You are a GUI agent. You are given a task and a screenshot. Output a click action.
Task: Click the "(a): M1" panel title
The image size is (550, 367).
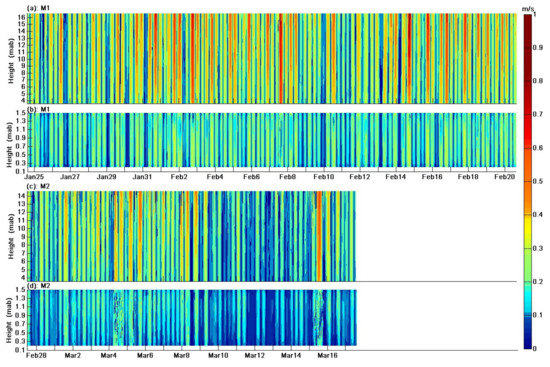(38, 8)
